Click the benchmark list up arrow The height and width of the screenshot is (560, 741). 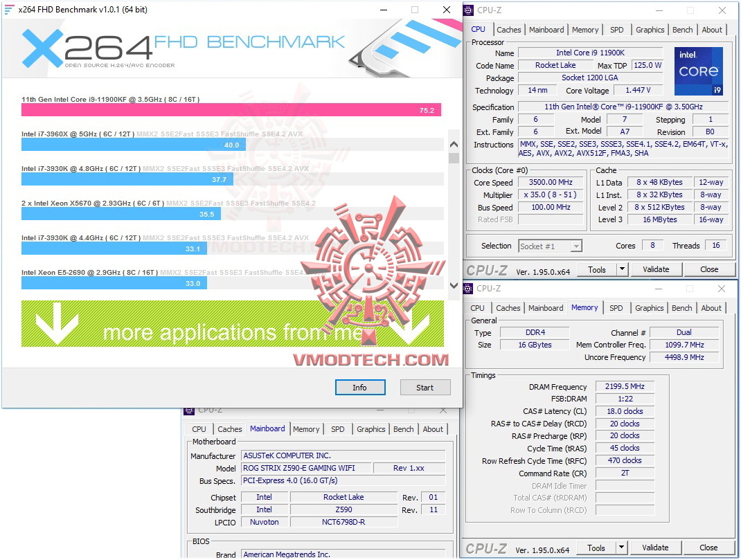pyautogui.click(x=454, y=144)
